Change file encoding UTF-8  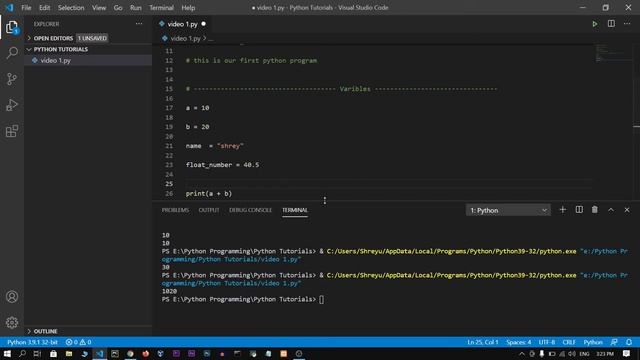[x=547, y=342]
